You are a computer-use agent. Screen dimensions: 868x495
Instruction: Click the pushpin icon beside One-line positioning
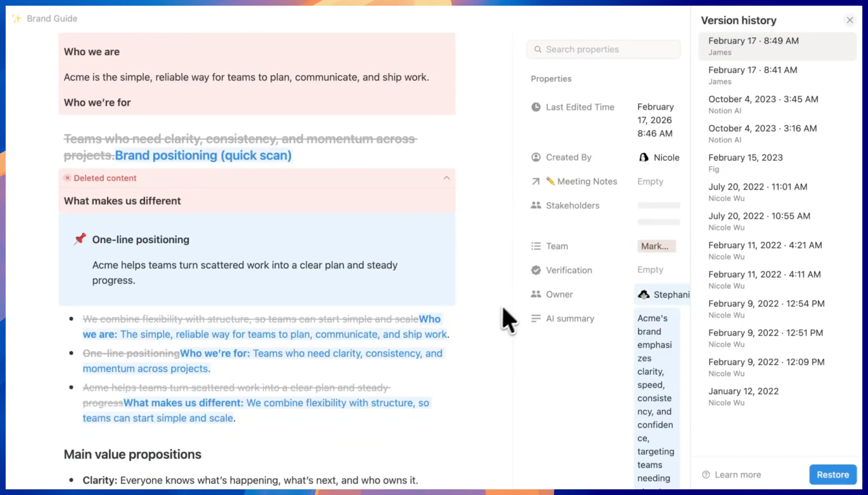click(x=80, y=239)
